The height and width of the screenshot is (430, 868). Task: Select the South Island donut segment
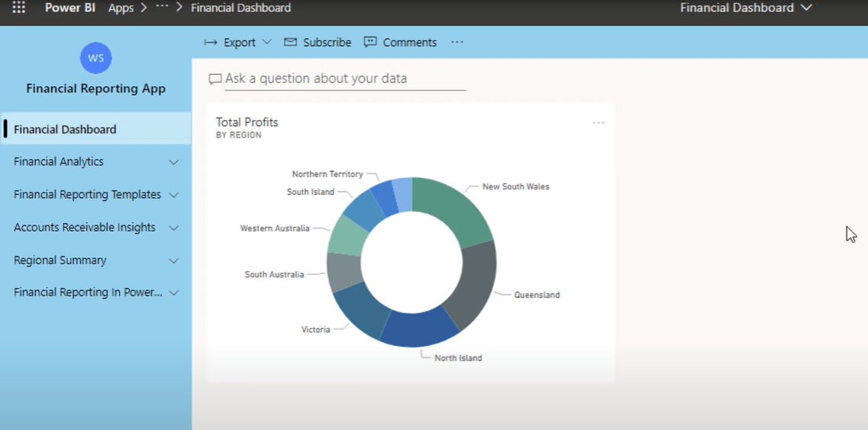363,211
